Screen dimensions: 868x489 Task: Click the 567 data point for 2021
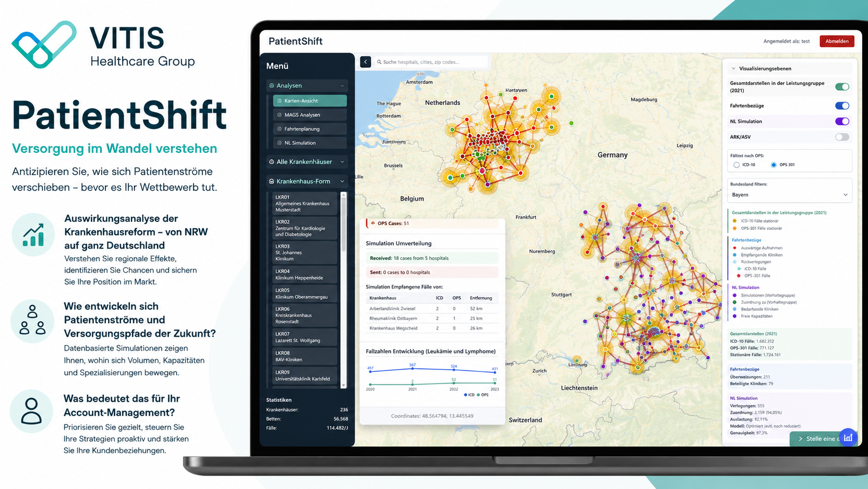pyautogui.click(x=412, y=368)
